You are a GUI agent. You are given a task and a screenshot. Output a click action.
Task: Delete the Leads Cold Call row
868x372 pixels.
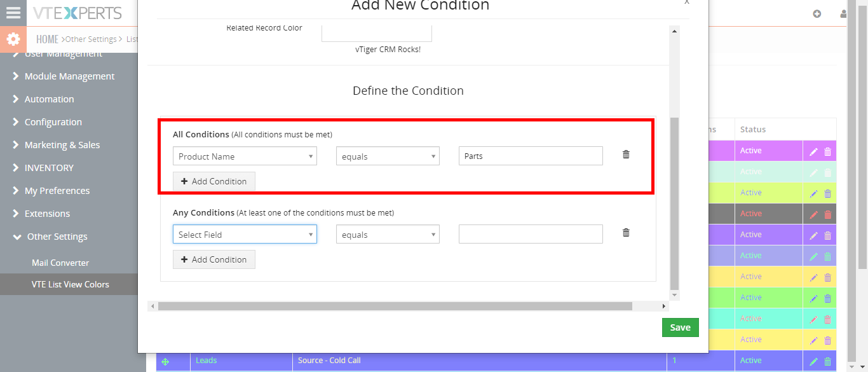827,362
